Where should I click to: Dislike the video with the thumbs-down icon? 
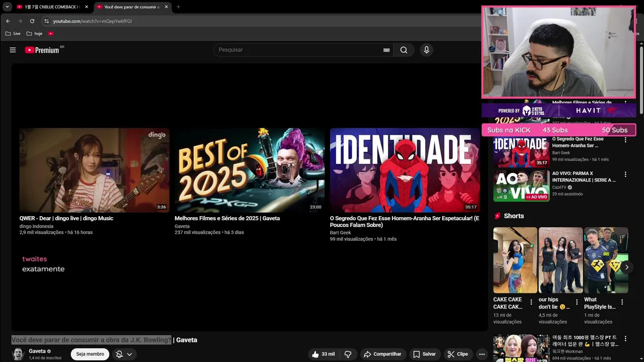(348, 354)
